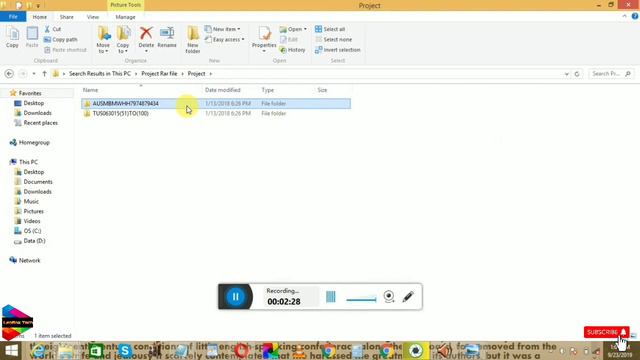Sort by the Name column header
Image resolution: width=640 pixels, height=360 pixels.
tap(141, 90)
